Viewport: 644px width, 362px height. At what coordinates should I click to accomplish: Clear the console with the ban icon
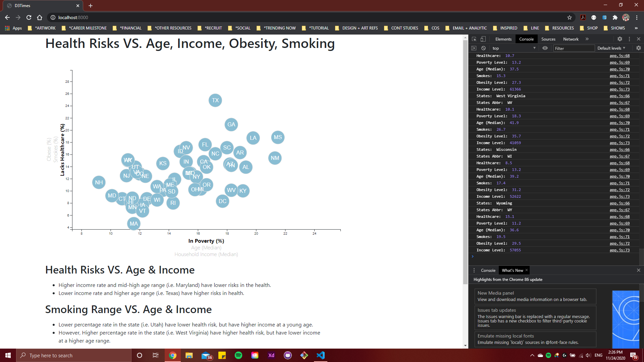pos(483,48)
